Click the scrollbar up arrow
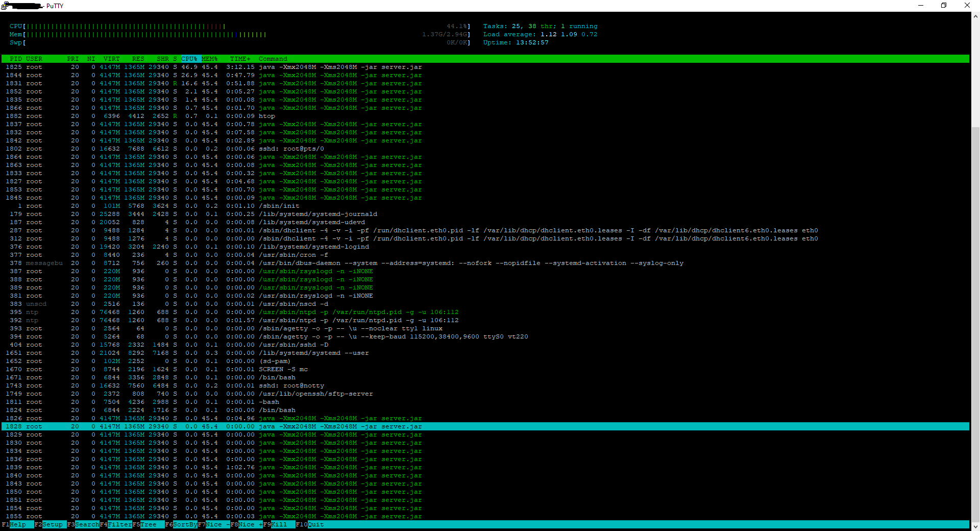The height and width of the screenshot is (531, 980). [975, 16]
